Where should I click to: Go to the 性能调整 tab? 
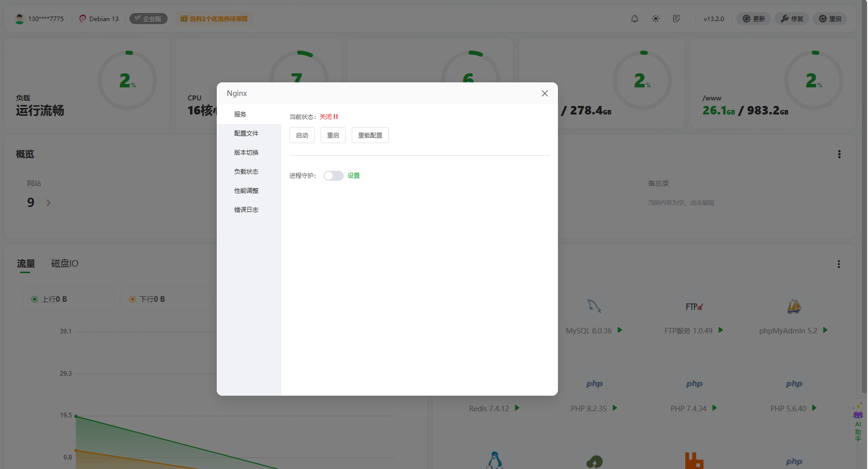click(249, 191)
